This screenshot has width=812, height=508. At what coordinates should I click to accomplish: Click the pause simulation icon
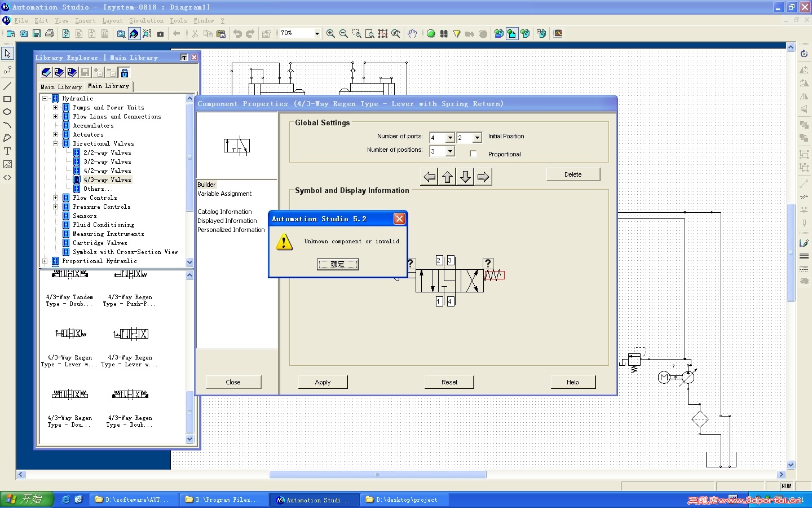(x=444, y=34)
